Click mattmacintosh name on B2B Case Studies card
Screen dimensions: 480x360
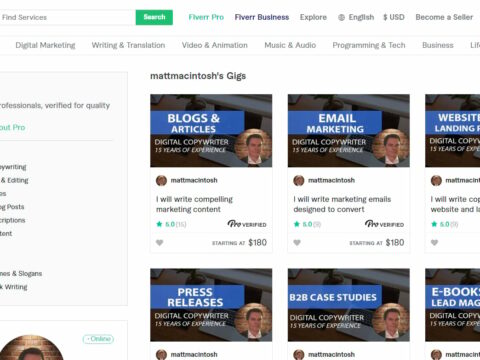click(x=331, y=354)
